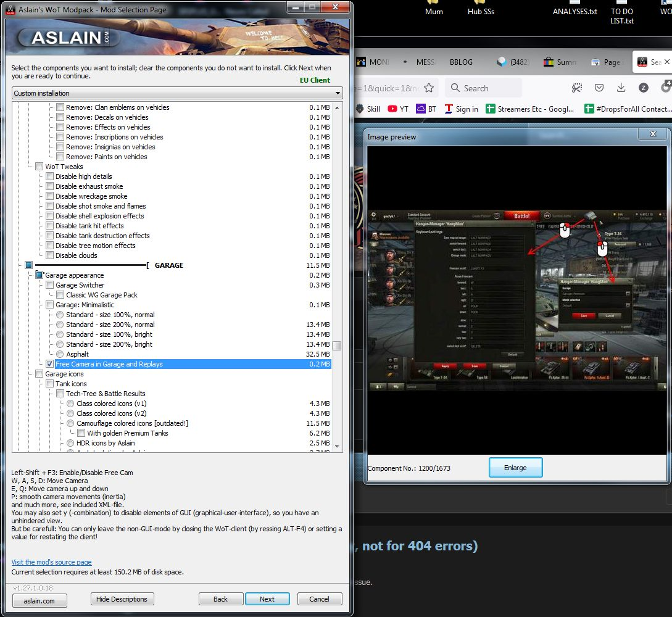The height and width of the screenshot is (617, 672).
Task: Click the Aslain installer title bar icon
Action: tap(10, 9)
